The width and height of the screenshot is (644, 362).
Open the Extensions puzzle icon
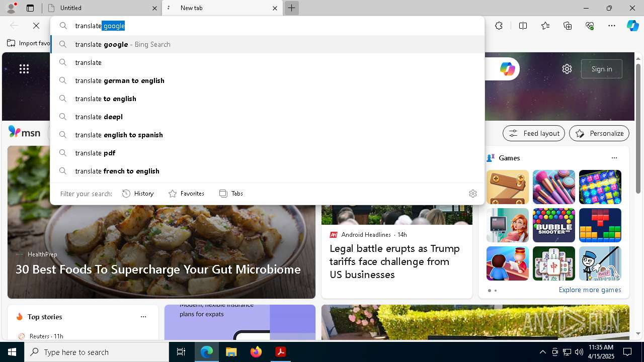[499, 26]
